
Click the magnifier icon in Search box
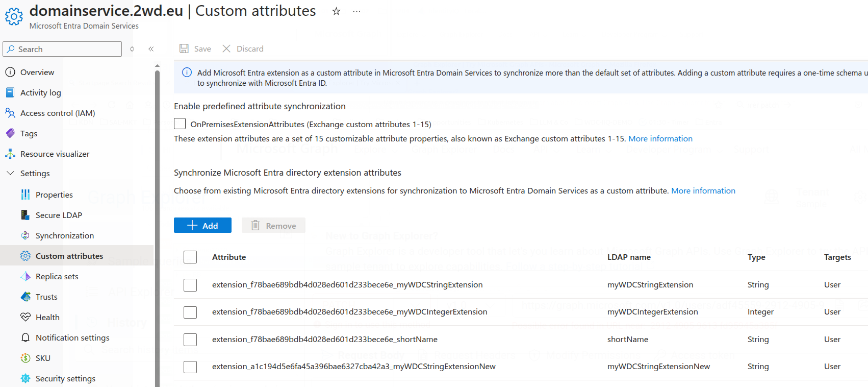click(x=11, y=49)
